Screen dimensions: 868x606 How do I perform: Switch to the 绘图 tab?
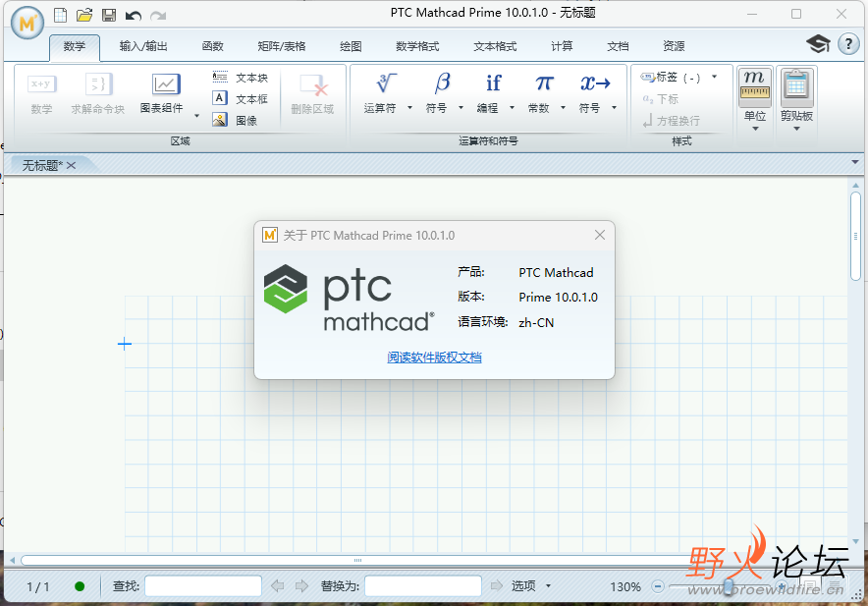coord(351,46)
